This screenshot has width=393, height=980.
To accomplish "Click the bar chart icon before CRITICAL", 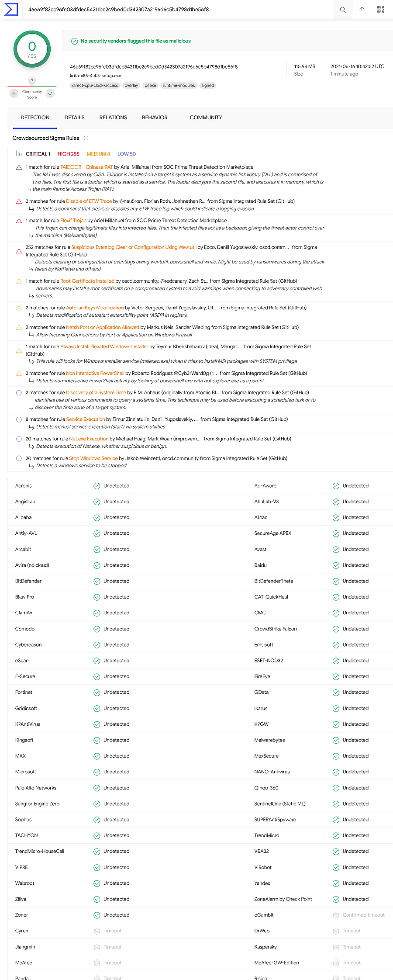I will (x=19, y=154).
